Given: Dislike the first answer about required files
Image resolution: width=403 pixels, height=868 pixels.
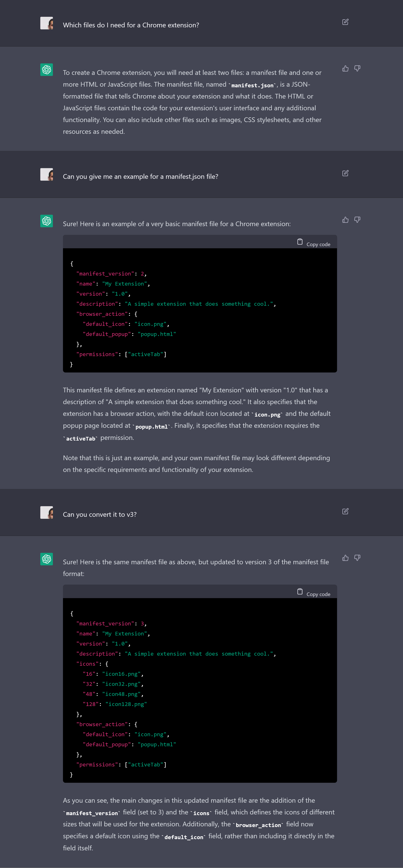Looking at the screenshot, I should coord(357,69).
